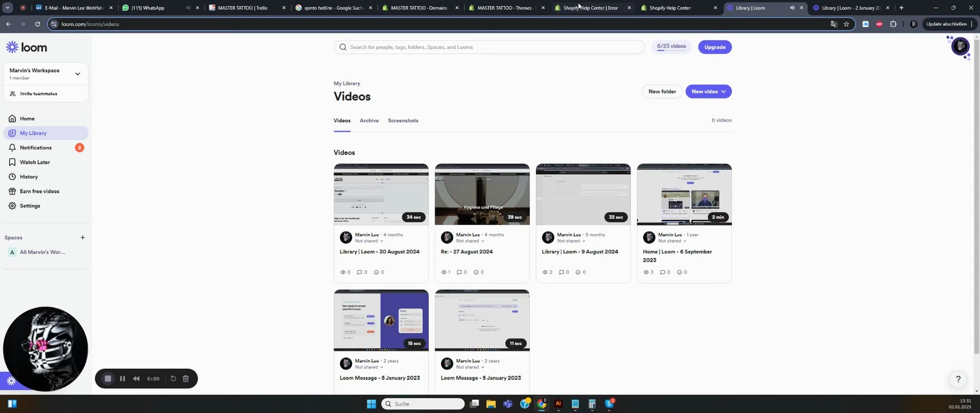The width and height of the screenshot is (980, 413).
Task: Go to Home in the sidebar
Action: click(x=46, y=119)
